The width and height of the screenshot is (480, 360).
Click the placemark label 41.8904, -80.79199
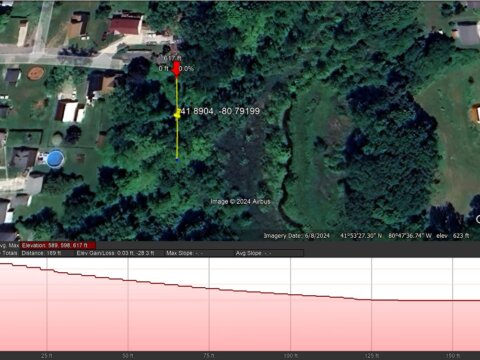coord(220,111)
